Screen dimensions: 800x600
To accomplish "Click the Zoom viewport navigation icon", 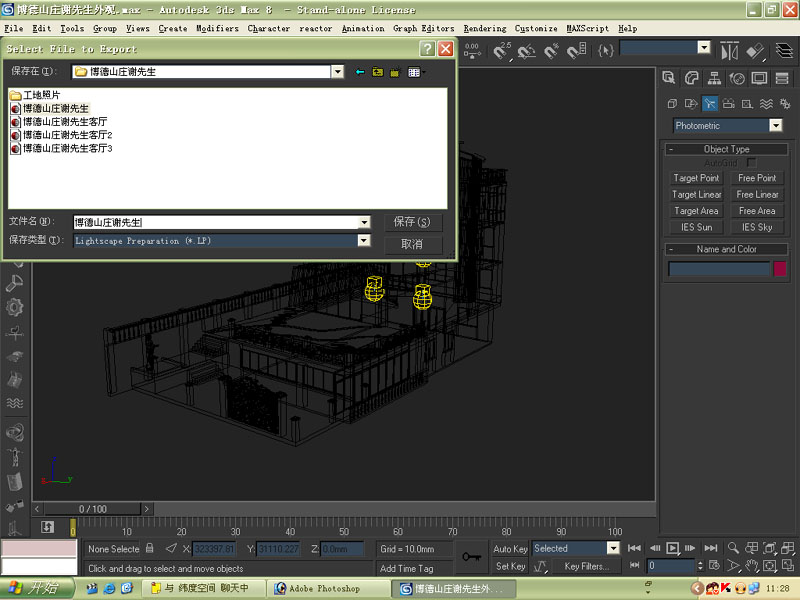I will 733,548.
